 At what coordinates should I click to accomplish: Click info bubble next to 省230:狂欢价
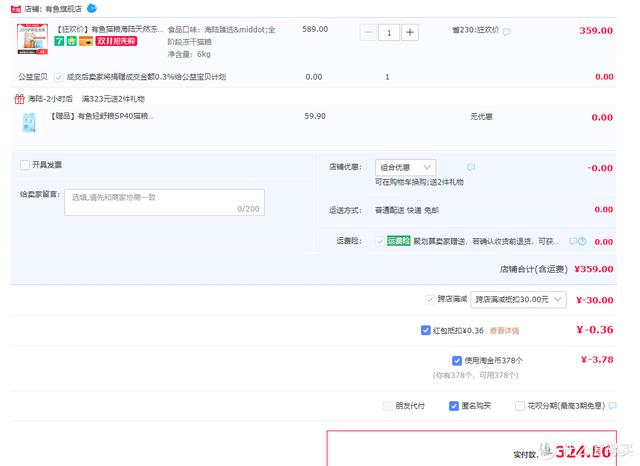pos(507,32)
